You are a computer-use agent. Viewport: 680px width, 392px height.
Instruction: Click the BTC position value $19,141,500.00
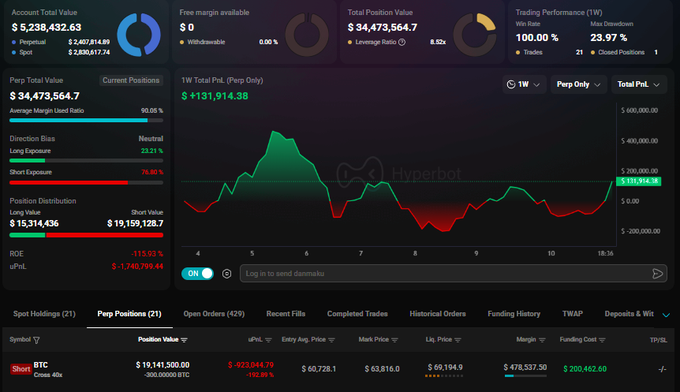[x=163, y=365]
